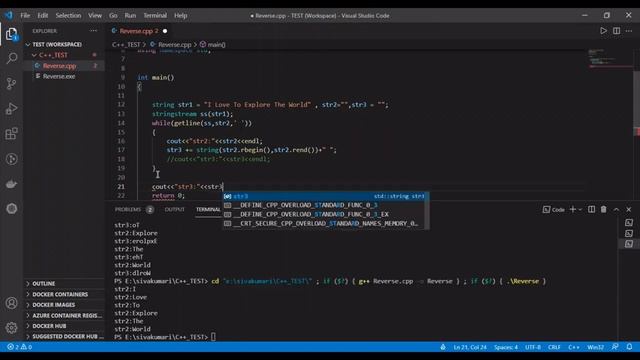Screen dimensions: 640x360
Task: Open the Docker view in activity bar
Action: (11, 184)
